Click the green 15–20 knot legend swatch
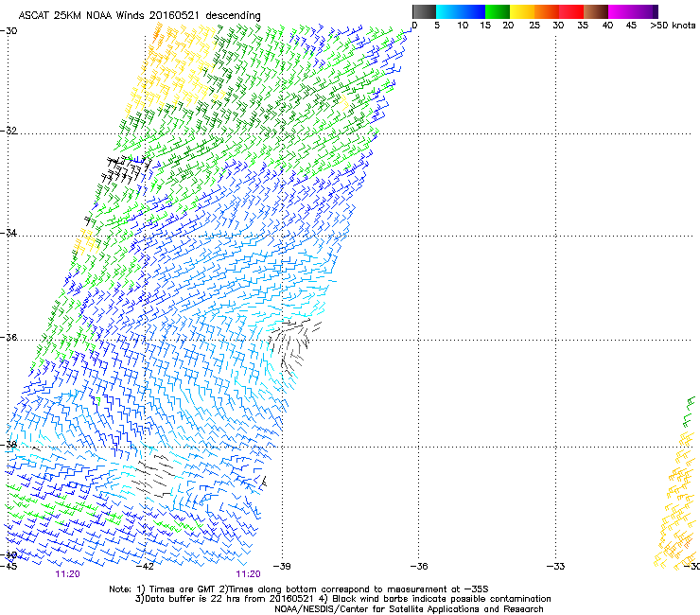Image resolution: width=700 pixels, height=615 pixels. [498, 11]
